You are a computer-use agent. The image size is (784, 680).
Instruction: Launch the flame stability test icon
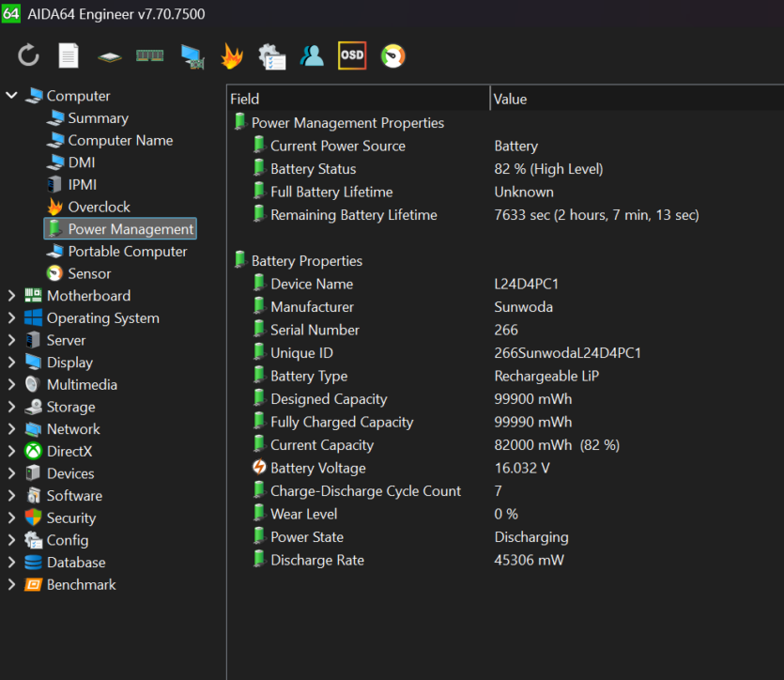click(232, 55)
